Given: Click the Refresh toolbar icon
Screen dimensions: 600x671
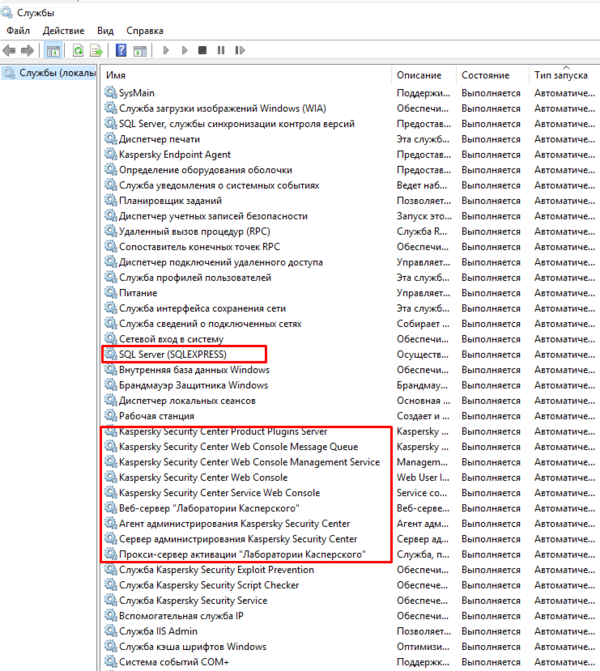Looking at the screenshot, I should pyautogui.click(x=77, y=50).
